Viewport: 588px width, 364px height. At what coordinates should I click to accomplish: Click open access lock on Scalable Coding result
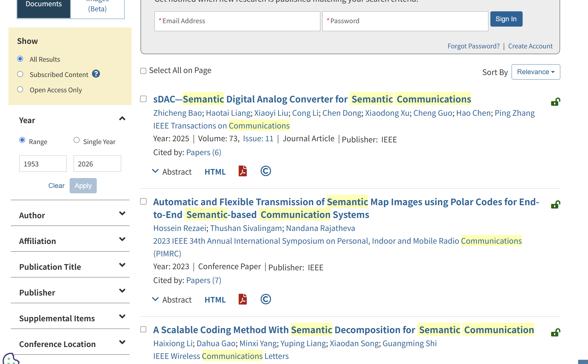(555, 332)
